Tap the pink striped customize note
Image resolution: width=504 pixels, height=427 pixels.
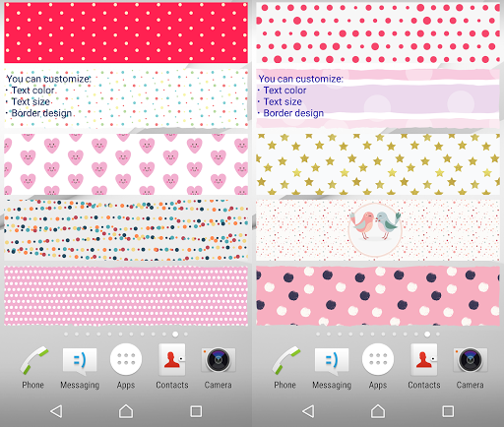(378, 98)
